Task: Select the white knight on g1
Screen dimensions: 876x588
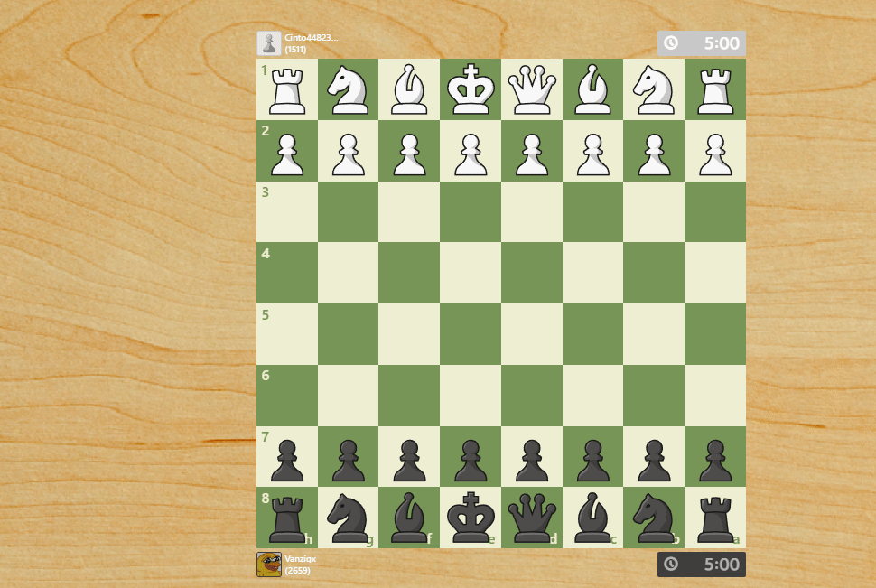Action: pyautogui.click(x=348, y=89)
